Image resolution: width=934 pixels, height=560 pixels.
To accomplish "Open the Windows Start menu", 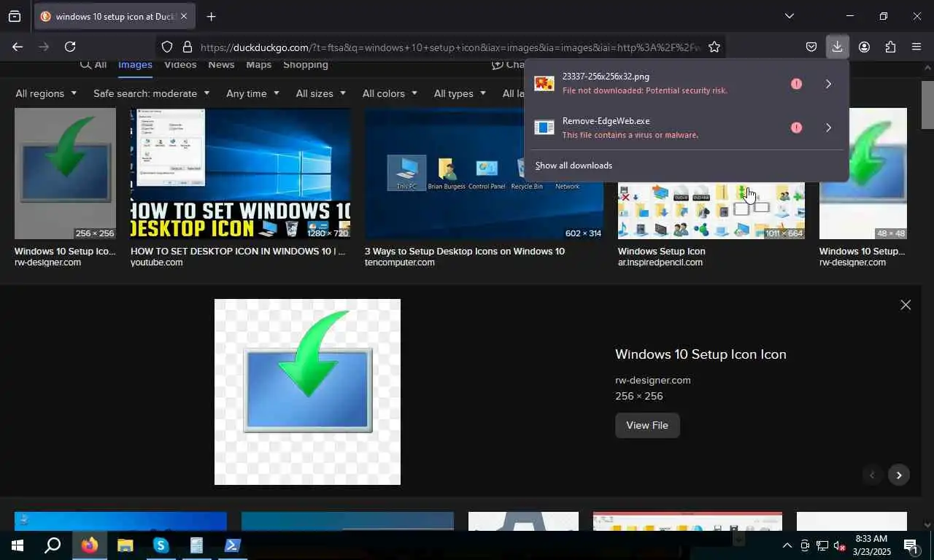I will coord(18,545).
